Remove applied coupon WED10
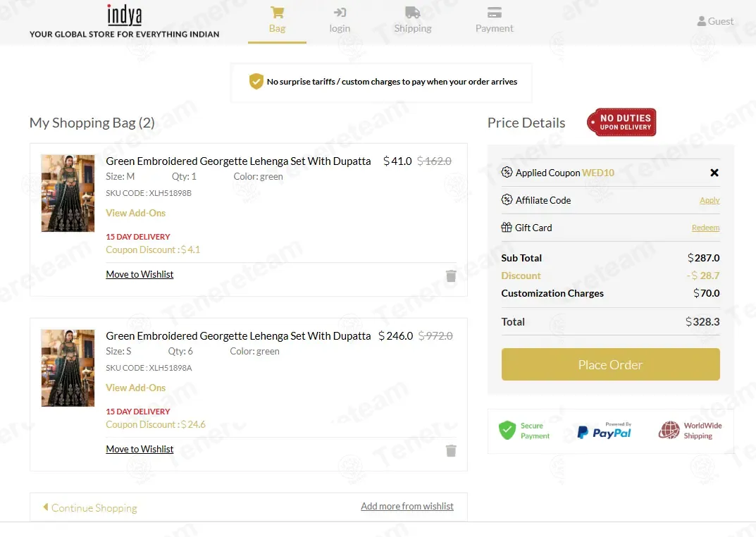Screen dimensions: 756x537 coord(714,173)
